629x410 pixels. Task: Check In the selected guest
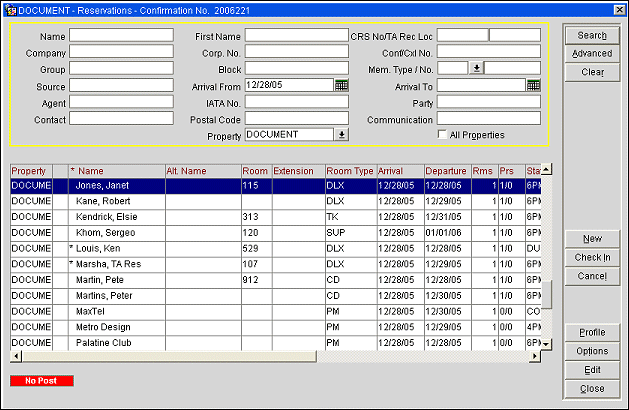pyautogui.click(x=592, y=257)
